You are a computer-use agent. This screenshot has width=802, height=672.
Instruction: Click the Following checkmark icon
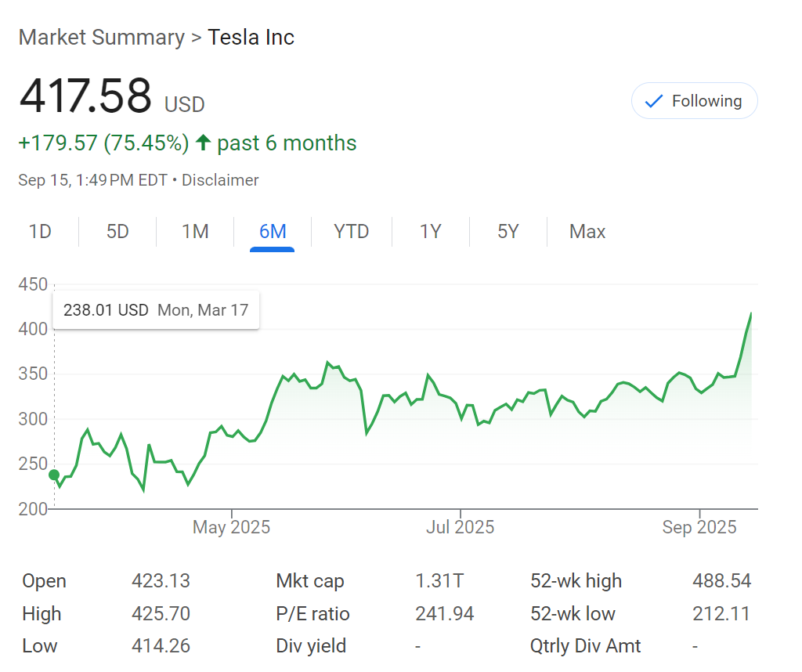[x=653, y=101]
